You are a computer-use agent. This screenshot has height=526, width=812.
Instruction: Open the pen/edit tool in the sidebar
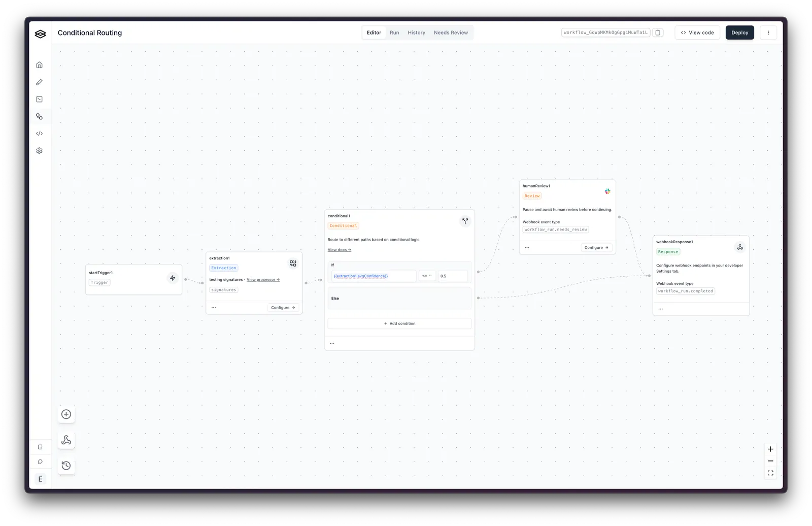click(40, 82)
